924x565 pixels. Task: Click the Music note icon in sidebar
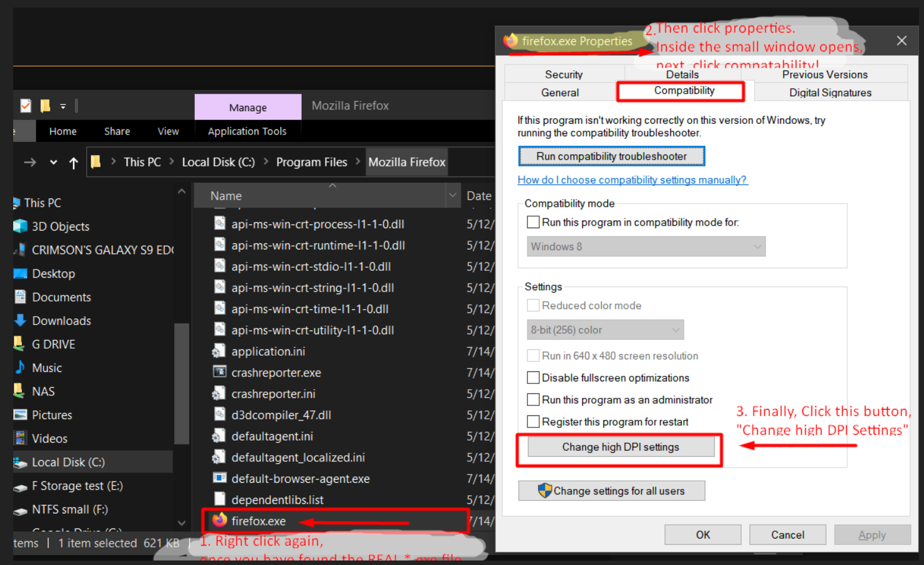pyautogui.click(x=20, y=368)
